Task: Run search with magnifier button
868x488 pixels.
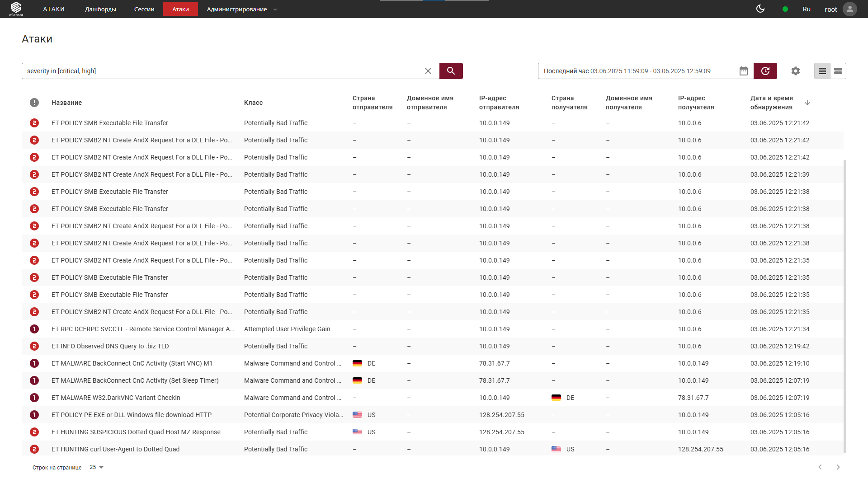Action: tap(451, 71)
